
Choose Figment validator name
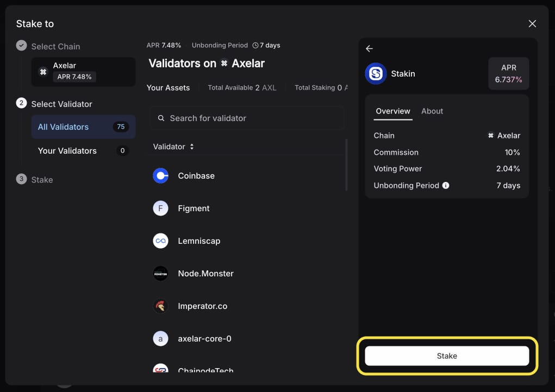[194, 208]
